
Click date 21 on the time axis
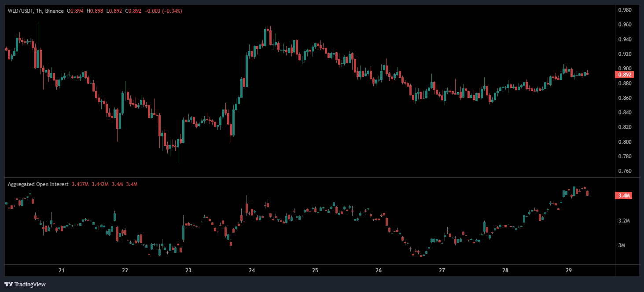[x=62, y=270]
